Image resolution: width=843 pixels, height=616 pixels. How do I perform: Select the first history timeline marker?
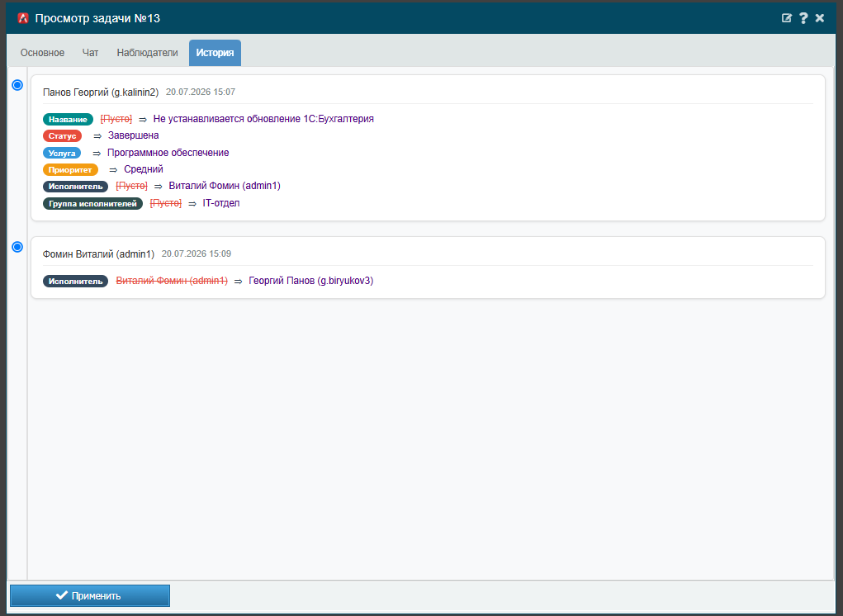[17, 85]
